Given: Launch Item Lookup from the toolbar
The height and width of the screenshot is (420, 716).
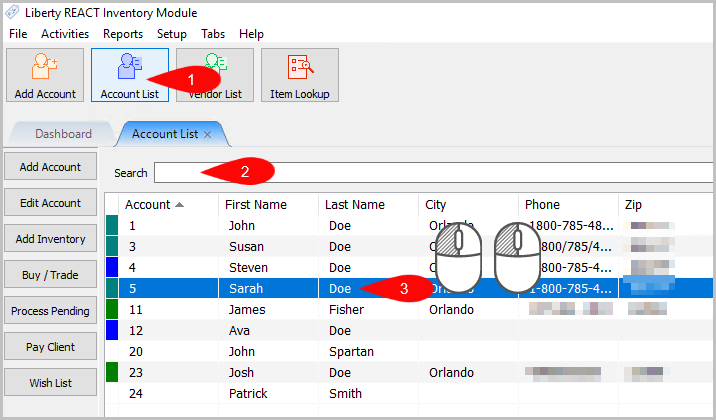Looking at the screenshot, I should click(x=300, y=75).
